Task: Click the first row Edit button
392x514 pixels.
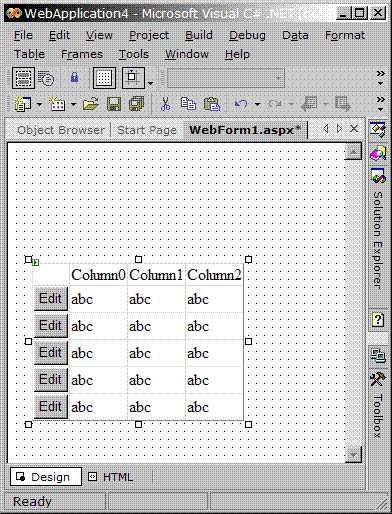Action: pos(51,299)
